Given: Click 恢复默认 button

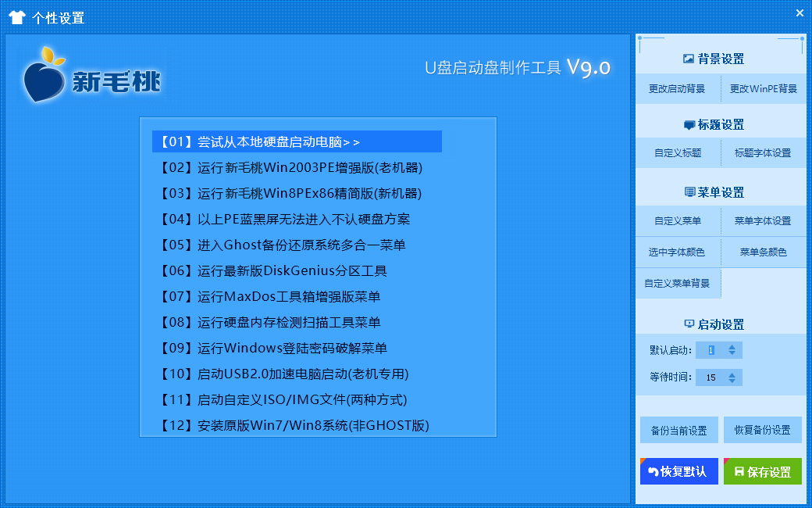Looking at the screenshot, I should click(679, 472).
